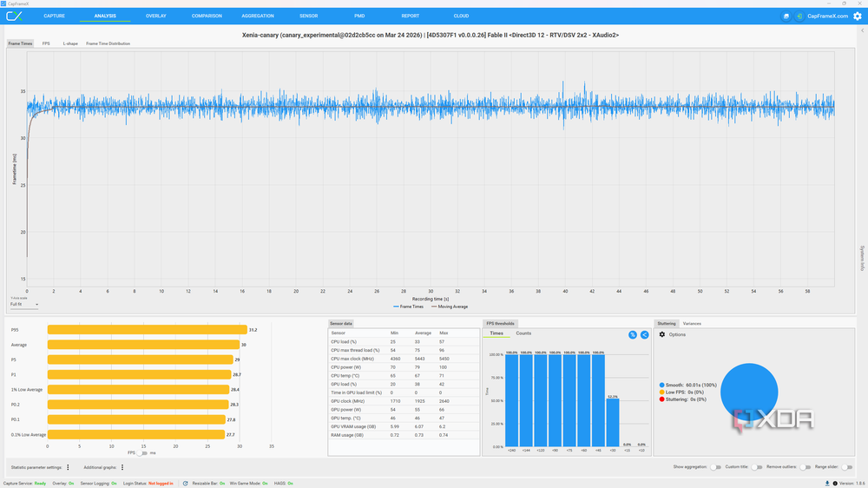Screen dimensions: 868x488
Task: Switch to the L-shape graph tab
Action: click(x=70, y=43)
